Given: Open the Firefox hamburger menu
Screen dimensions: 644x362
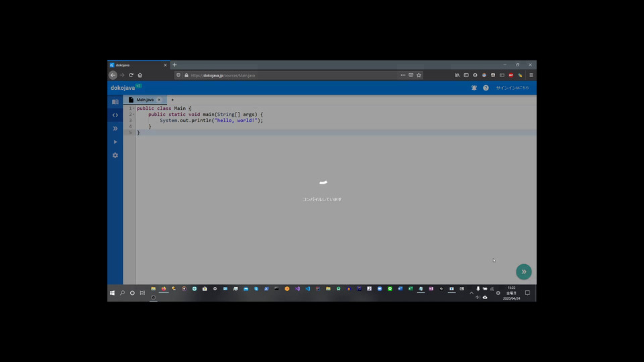Looking at the screenshot, I should click(x=531, y=75).
